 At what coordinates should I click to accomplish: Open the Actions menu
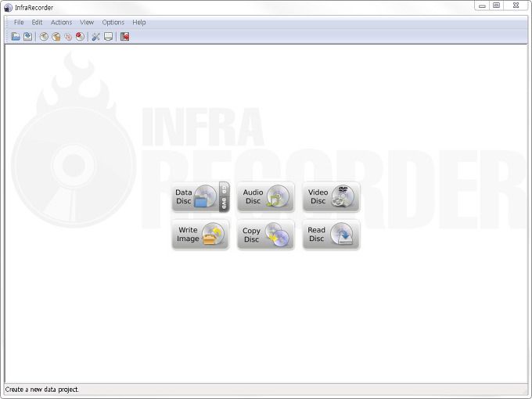point(61,23)
